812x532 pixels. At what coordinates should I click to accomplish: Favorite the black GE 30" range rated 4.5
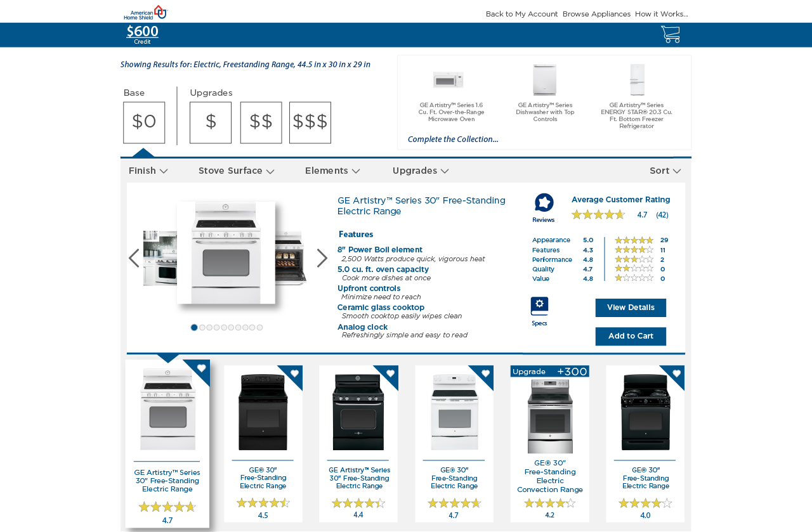[294, 373]
